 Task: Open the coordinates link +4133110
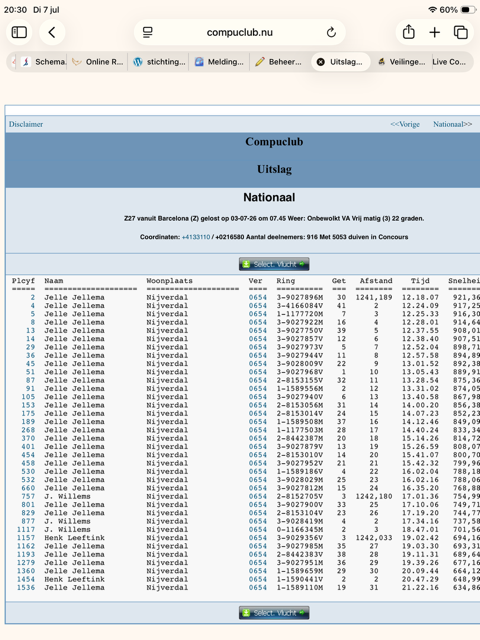196,237
